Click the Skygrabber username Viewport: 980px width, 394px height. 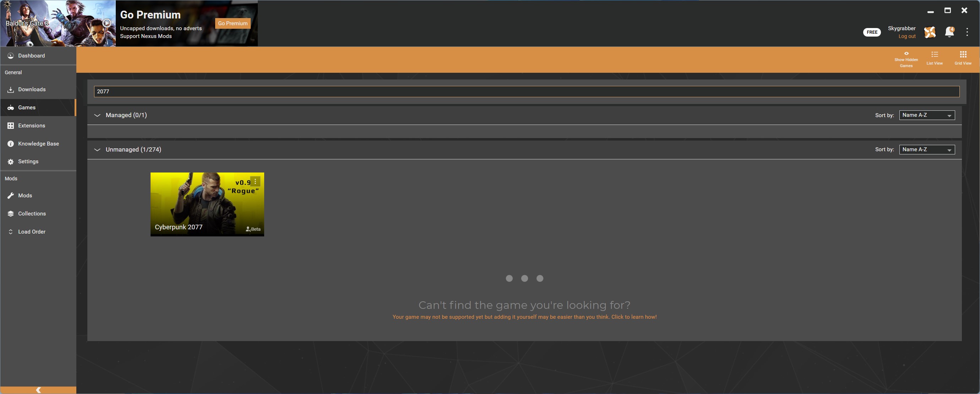[902, 28]
